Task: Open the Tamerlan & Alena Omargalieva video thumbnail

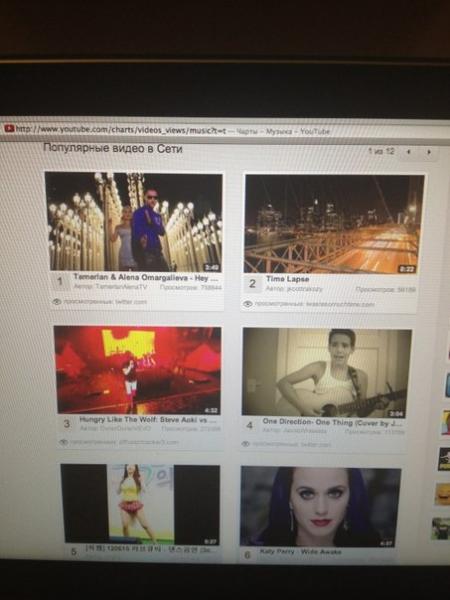Action: pos(134,222)
